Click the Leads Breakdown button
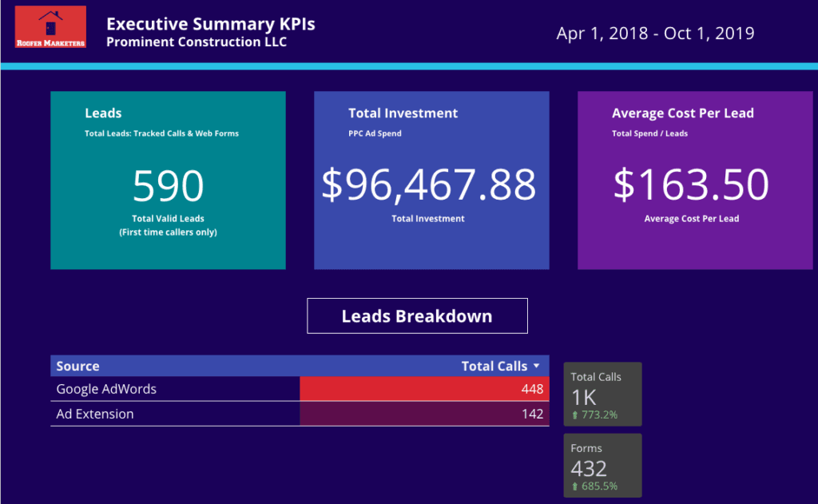The height and width of the screenshot is (504, 818). click(x=417, y=315)
